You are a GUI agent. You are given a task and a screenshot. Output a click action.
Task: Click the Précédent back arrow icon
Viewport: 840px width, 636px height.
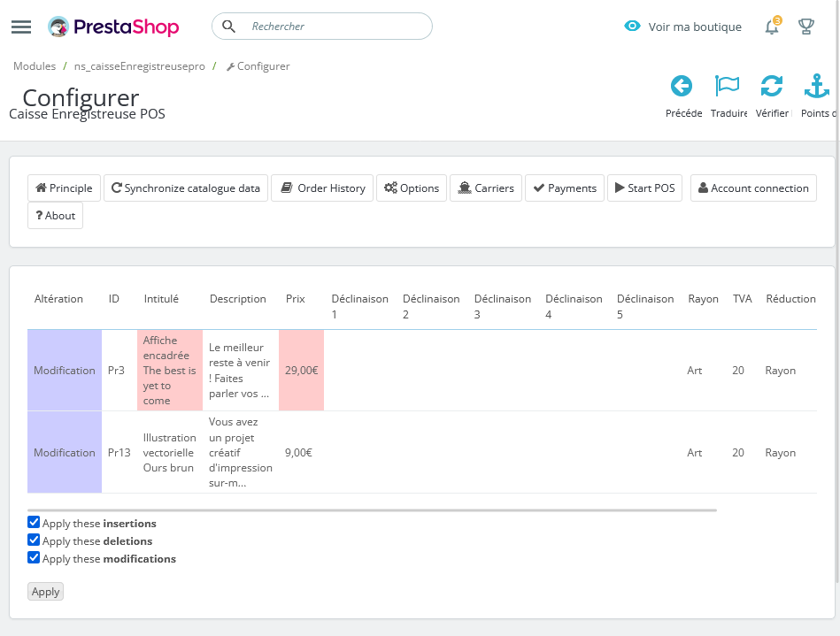(682, 86)
